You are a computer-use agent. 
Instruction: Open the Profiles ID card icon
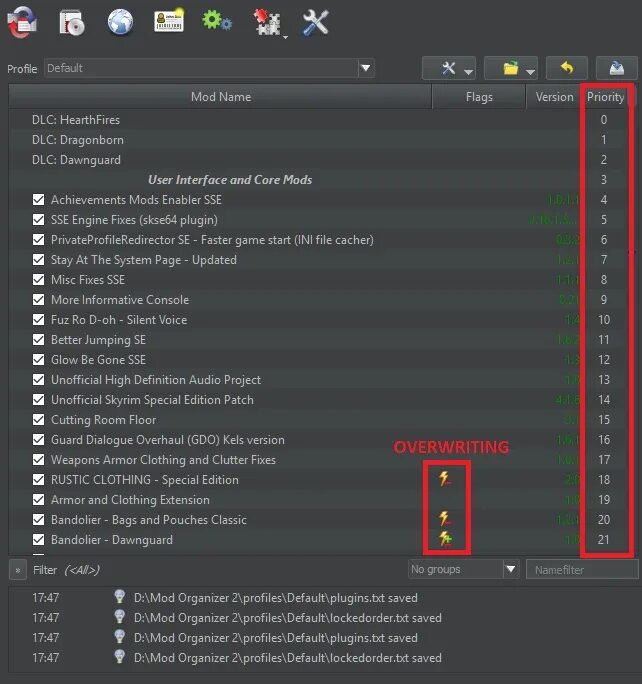169,21
